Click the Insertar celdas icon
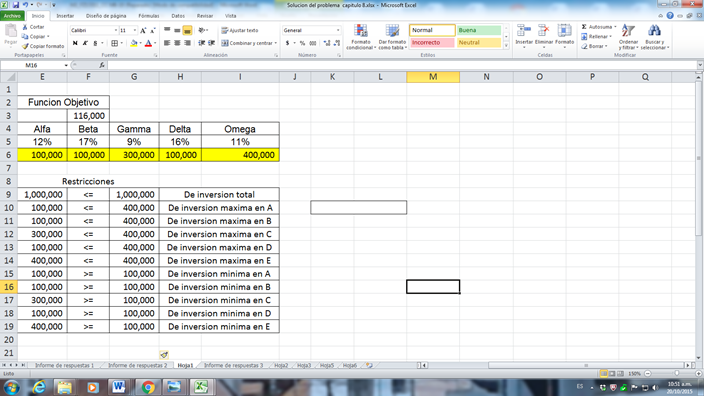 (524, 31)
